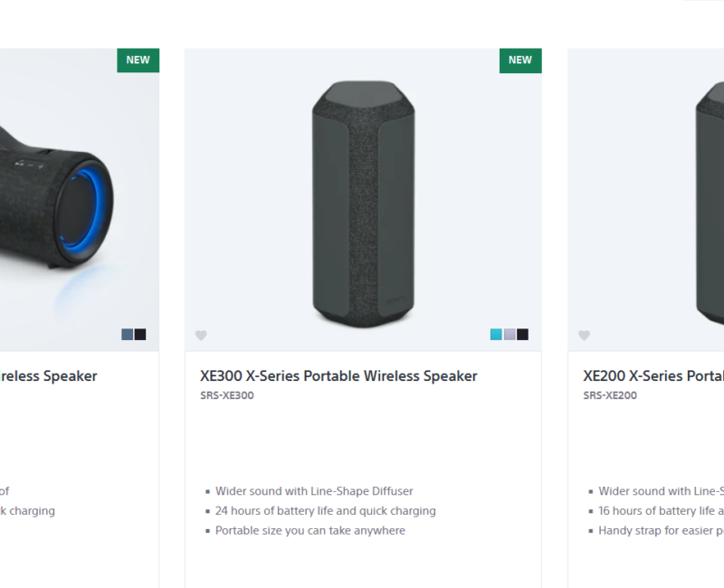
Task: Select black color for XE300 speaker
Action: [x=523, y=334]
